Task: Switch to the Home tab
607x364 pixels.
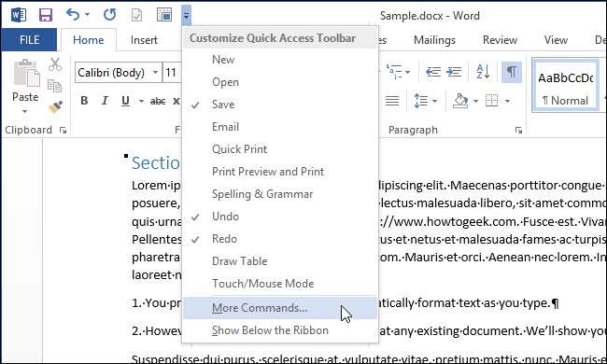Action: pos(89,40)
